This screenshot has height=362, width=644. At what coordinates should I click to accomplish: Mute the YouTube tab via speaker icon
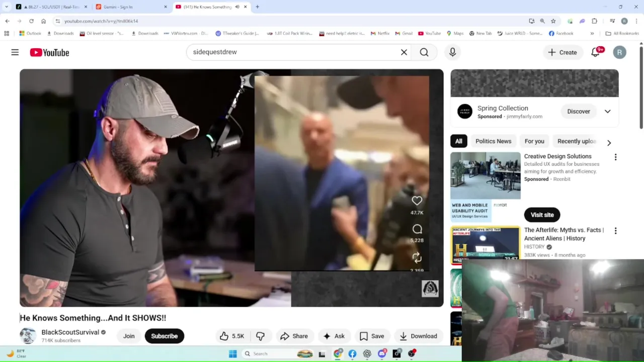click(x=237, y=7)
